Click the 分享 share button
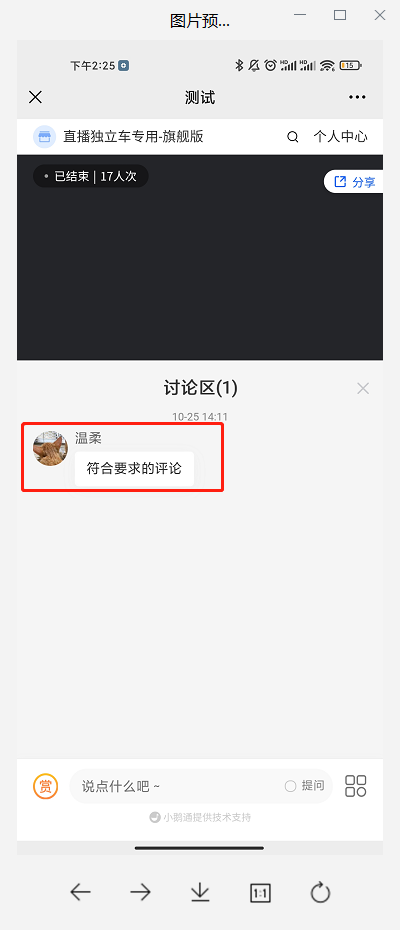This screenshot has height=930, width=400. (355, 182)
